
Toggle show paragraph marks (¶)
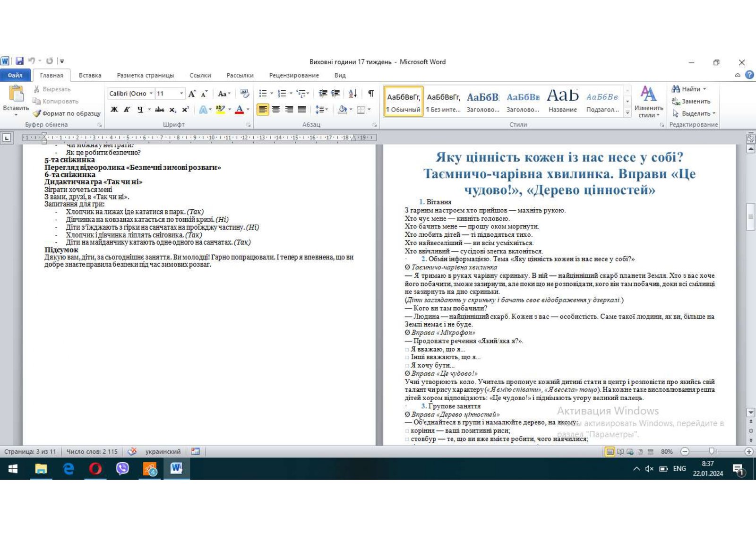(371, 94)
